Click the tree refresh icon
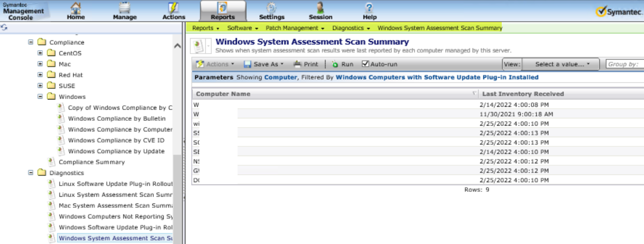 tap(4, 28)
